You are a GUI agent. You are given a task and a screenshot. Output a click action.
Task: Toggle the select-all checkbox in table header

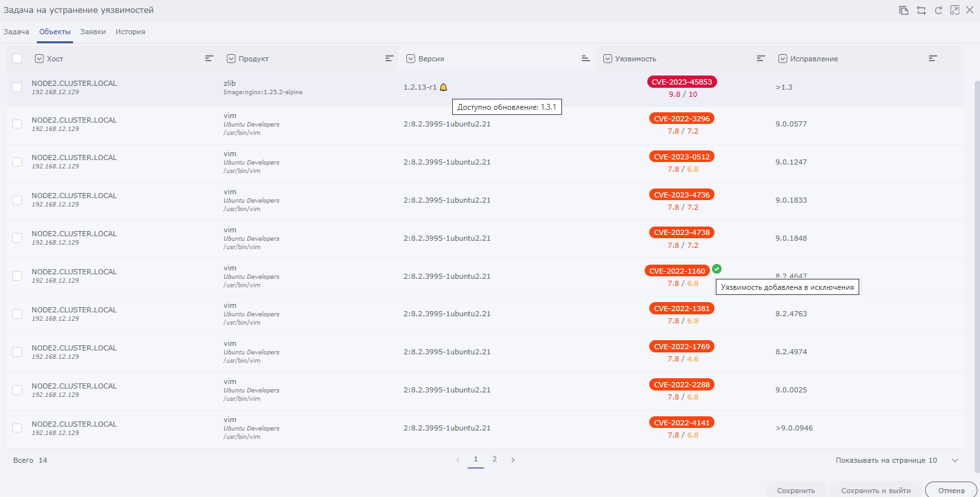tap(17, 59)
